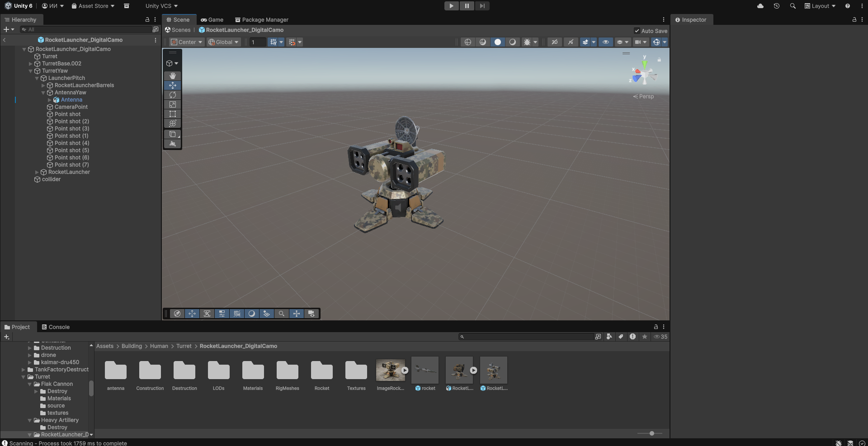Navigate to Building in project breadcrumb
This screenshot has height=446, width=868.
pyautogui.click(x=132, y=346)
